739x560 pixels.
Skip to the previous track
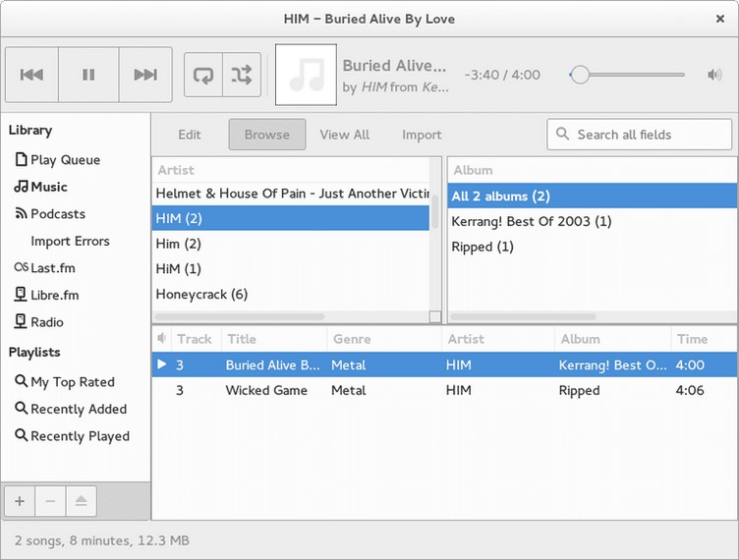point(31,75)
